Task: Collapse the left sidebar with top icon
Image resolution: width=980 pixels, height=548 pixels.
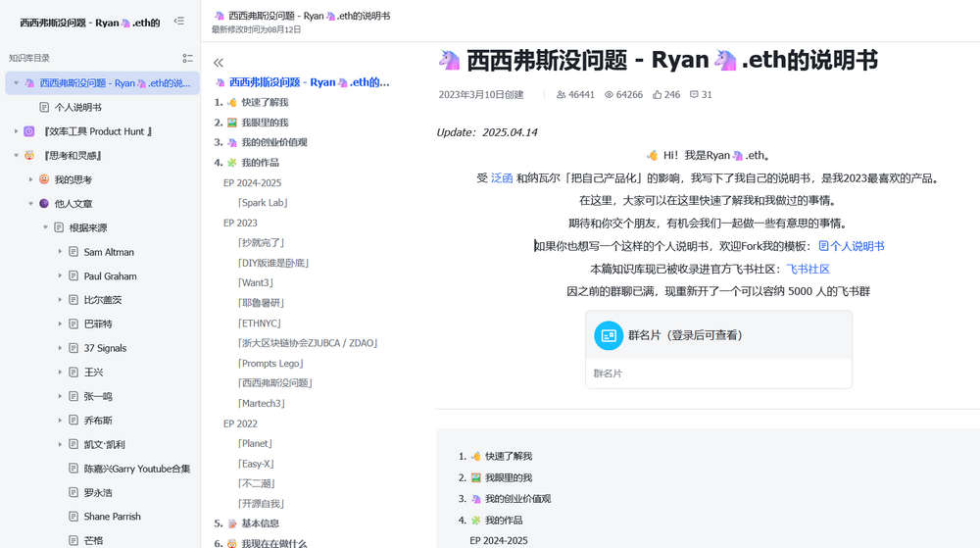Action: click(179, 22)
